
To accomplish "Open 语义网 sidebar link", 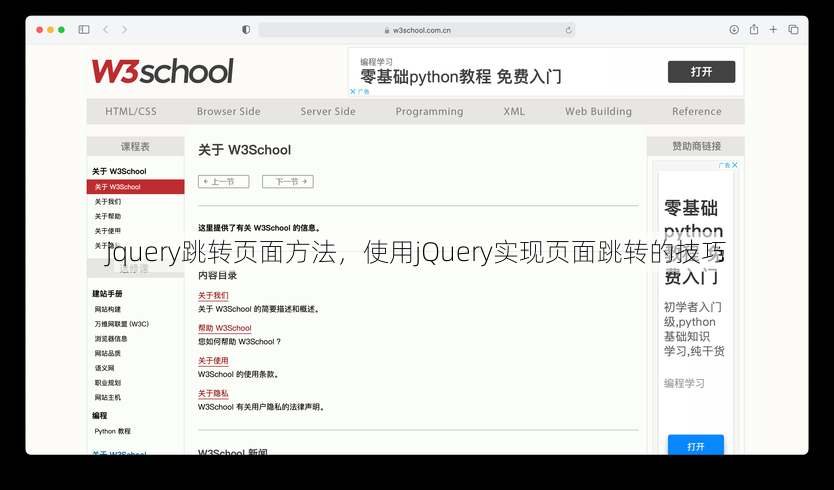I will [105, 368].
